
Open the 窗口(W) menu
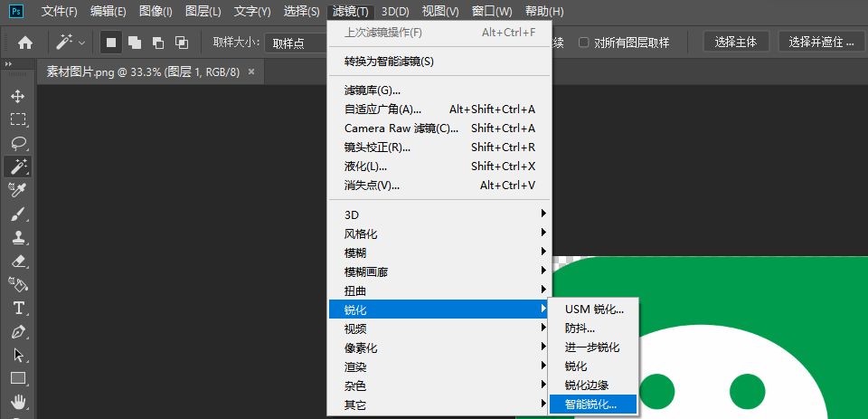click(492, 11)
